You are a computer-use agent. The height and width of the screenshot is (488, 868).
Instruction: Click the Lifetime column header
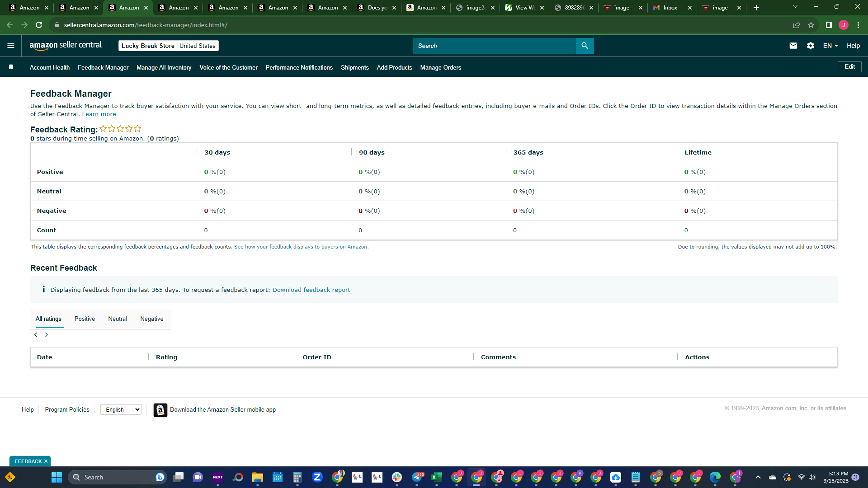698,152
